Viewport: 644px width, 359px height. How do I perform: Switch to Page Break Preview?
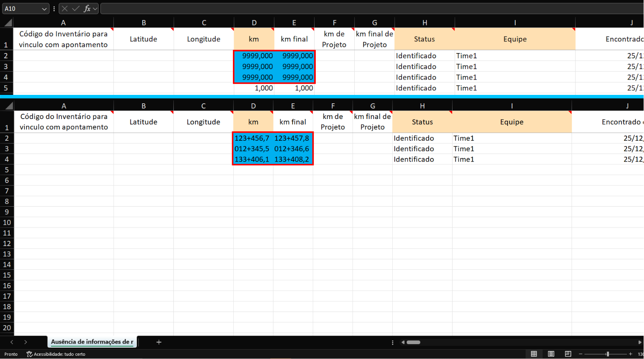coord(568,354)
